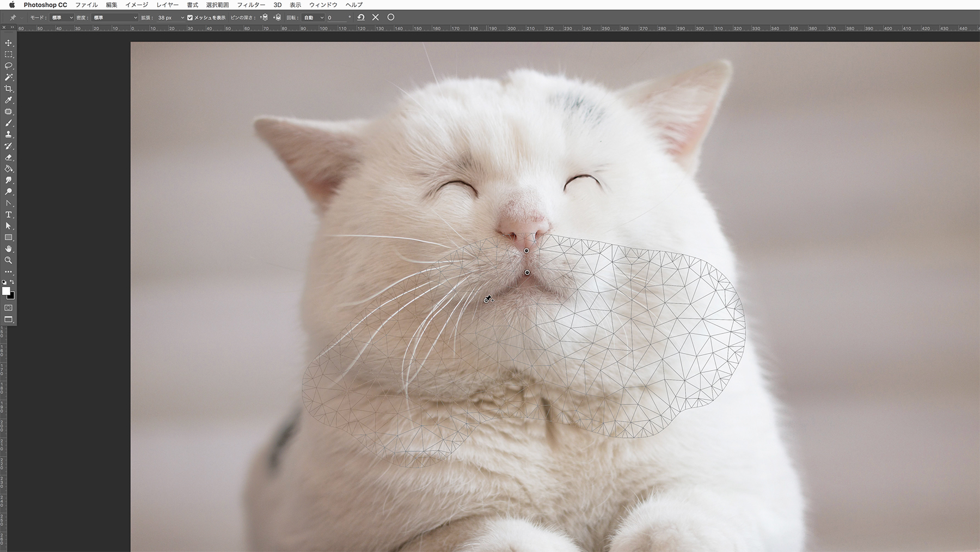Select the Smudge tool
The height and width of the screenshot is (552, 980).
(8, 180)
